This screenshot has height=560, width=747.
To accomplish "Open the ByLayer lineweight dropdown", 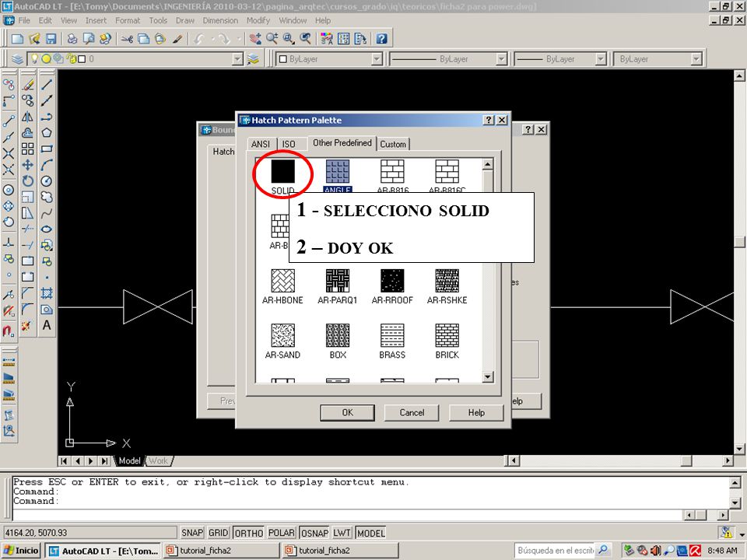I will [x=601, y=59].
